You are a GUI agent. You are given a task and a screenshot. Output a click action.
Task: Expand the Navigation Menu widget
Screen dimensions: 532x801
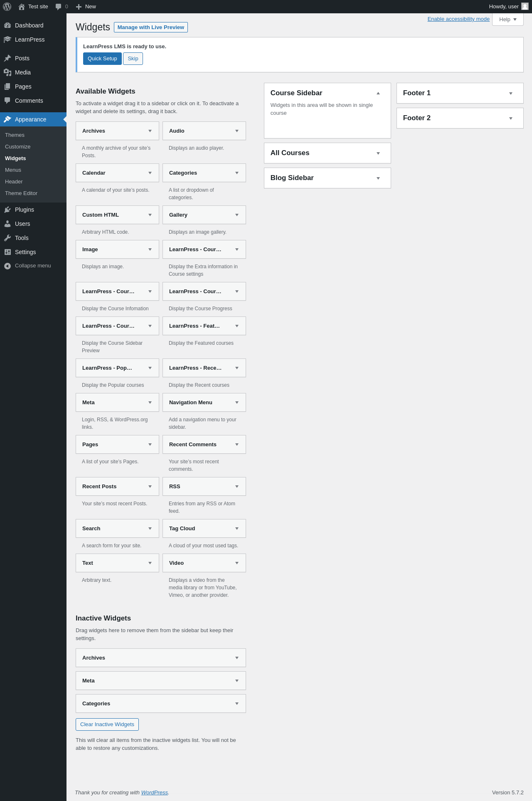coord(237,403)
